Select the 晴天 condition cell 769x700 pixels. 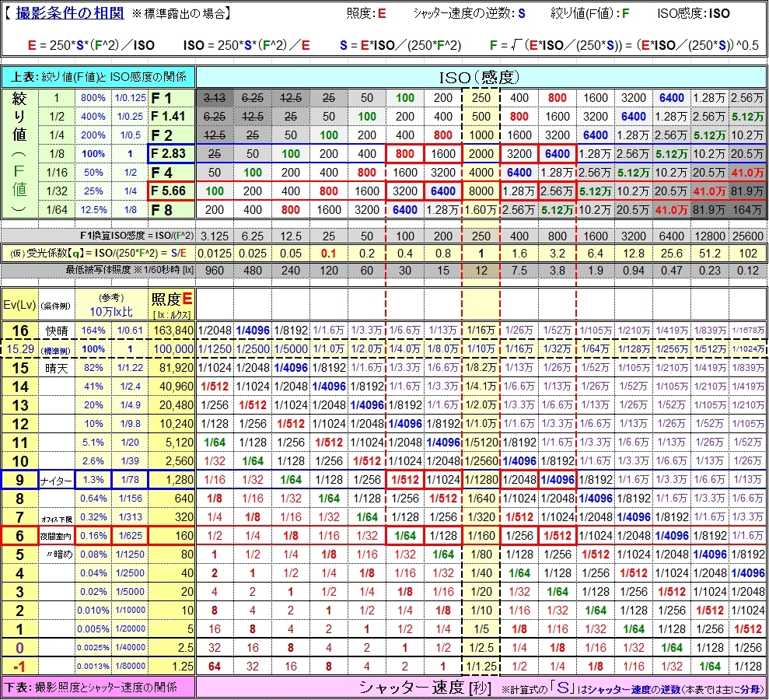(x=57, y=368)
